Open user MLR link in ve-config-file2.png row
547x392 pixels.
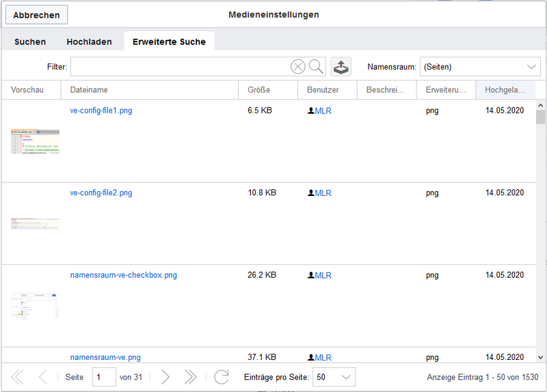323,193
